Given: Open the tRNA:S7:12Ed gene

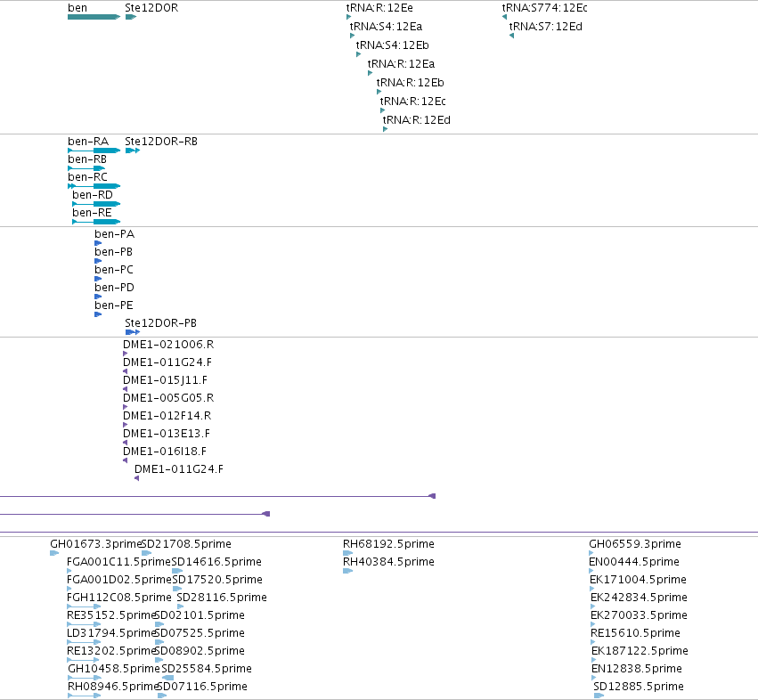Looking at the screenshot, I should pos(511,36).
